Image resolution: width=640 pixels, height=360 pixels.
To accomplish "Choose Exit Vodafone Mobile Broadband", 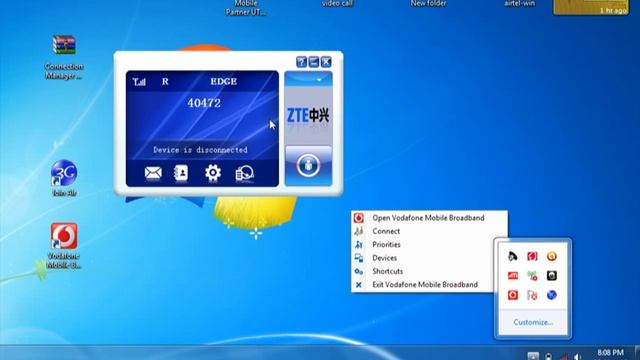I will point(423,284).
